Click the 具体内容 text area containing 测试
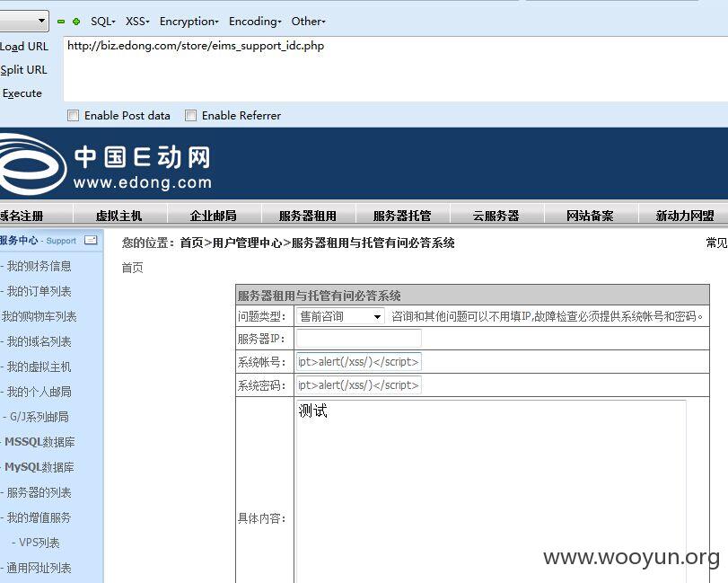The image size is (728, 583). pos(491,491)
